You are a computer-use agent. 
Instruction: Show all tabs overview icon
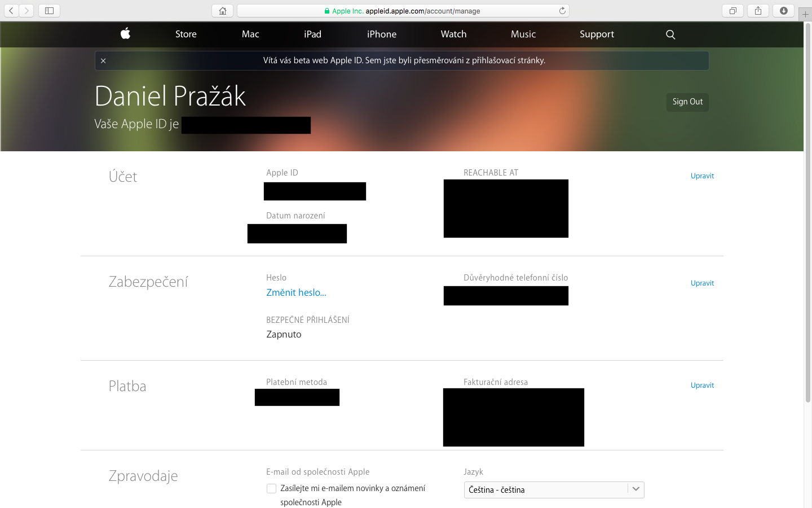732,11
